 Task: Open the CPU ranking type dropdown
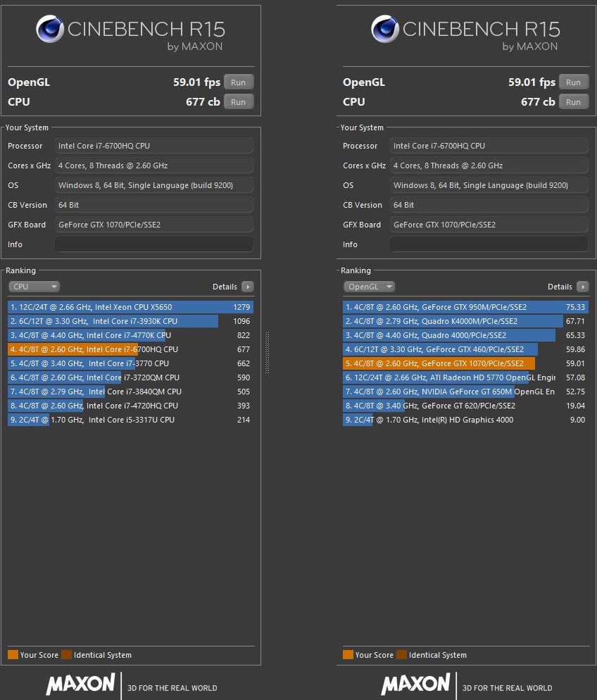click(x=34, y=287)
